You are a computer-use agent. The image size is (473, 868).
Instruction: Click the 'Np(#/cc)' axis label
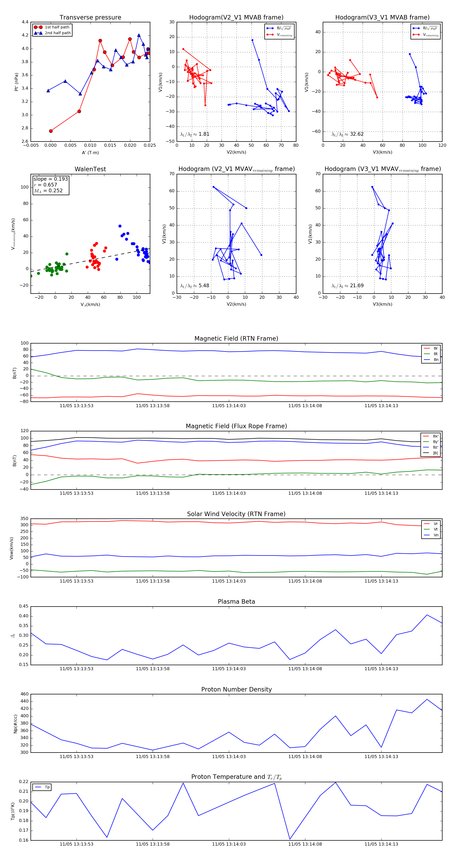(x=15, y=724)
